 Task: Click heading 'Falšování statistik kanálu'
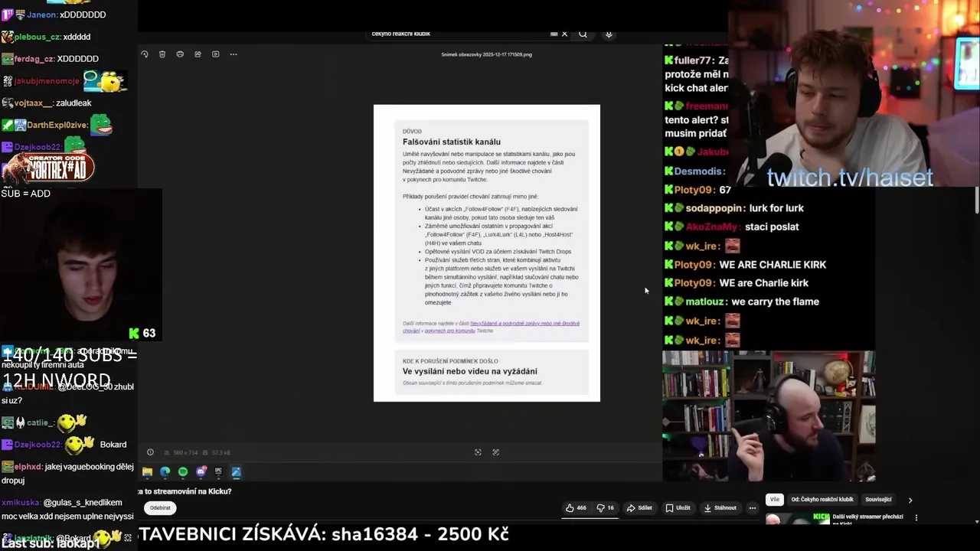[452, 142]
